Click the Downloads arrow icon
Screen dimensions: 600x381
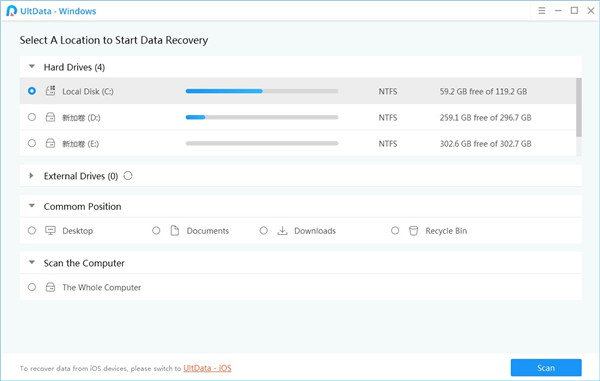(282, 230)
